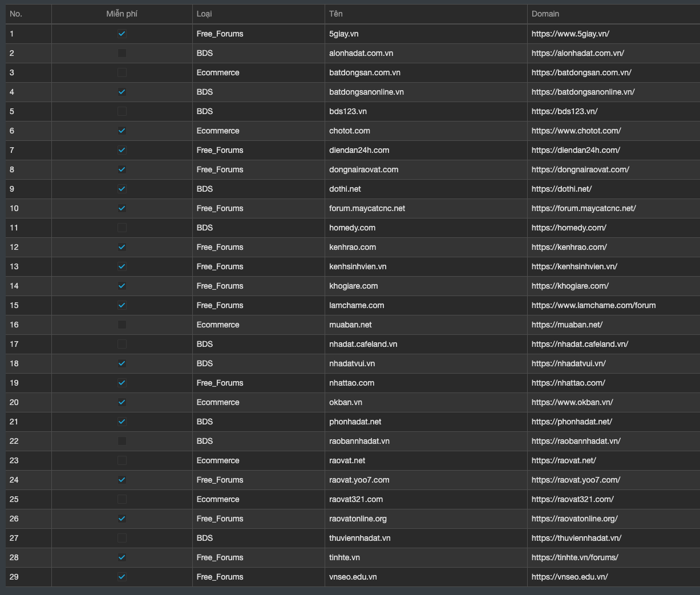
Task: Tick the checkbox for raovat321.com
Action: pos(122,499)
